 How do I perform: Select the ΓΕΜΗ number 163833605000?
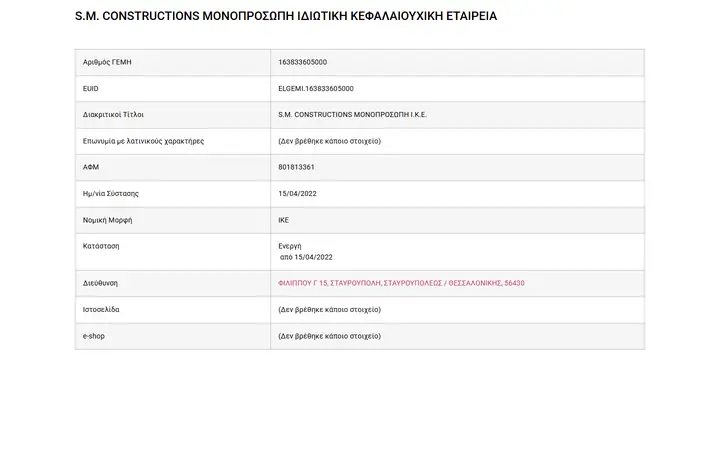[303, 62]
